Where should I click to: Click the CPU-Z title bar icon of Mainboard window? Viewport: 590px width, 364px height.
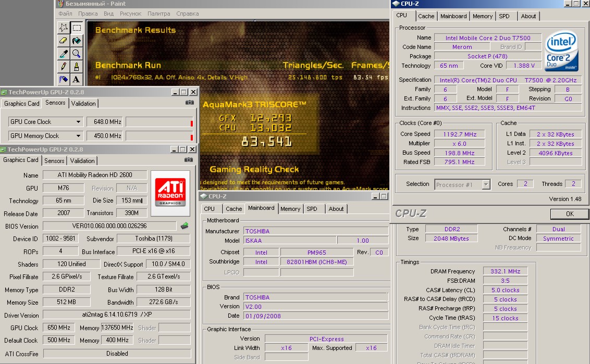pyautogui.click(x=204, y=196)
